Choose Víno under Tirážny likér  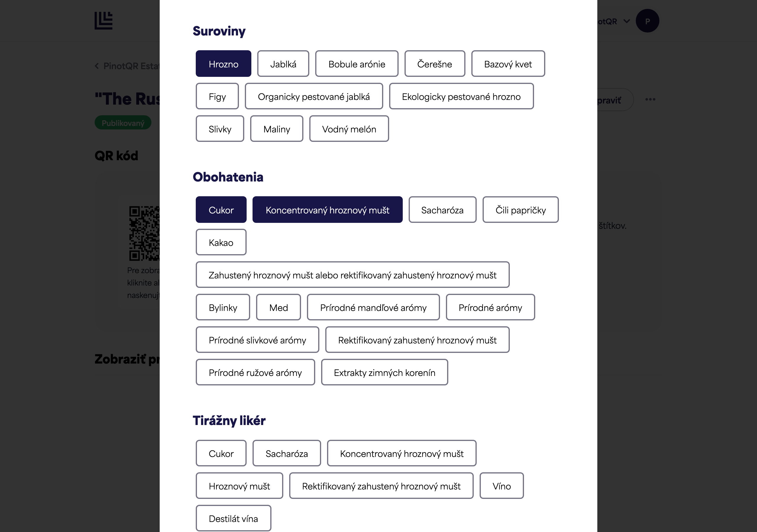[x=502, y=486]
